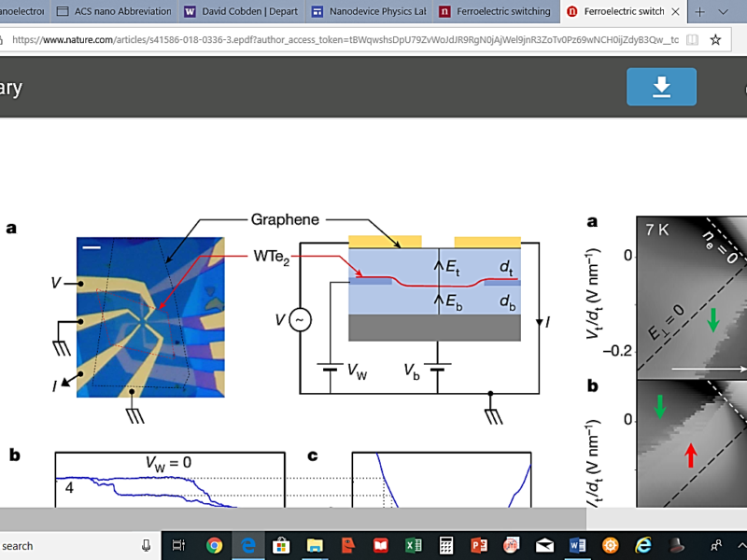The width and height of the screenshot is (747, 560).
Task: Close the active Ferroelectric switching tab
Action: point(676,11)
